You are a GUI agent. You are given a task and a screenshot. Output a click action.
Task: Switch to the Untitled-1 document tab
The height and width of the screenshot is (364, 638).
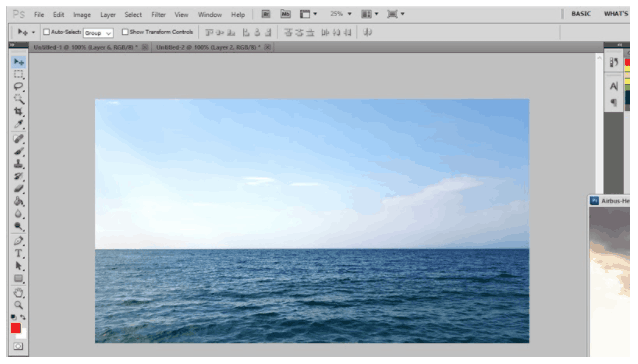(85, 48)
